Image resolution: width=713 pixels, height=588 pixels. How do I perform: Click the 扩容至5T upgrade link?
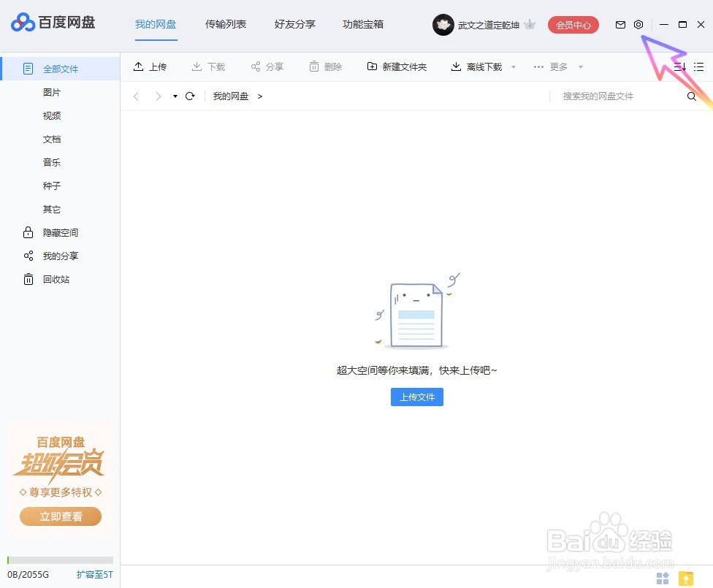pyautogui.click(x=94, y=575)
